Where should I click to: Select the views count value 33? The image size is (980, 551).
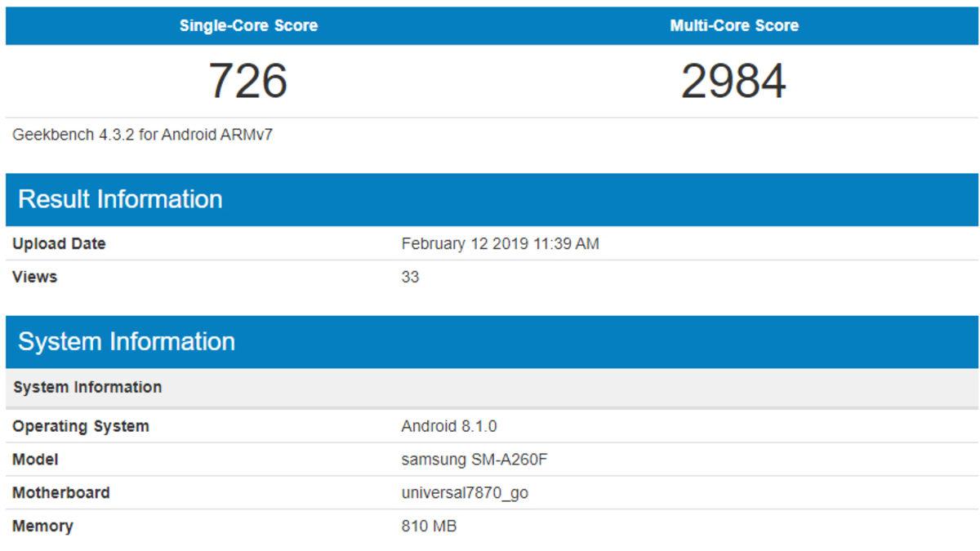point(407,273)
